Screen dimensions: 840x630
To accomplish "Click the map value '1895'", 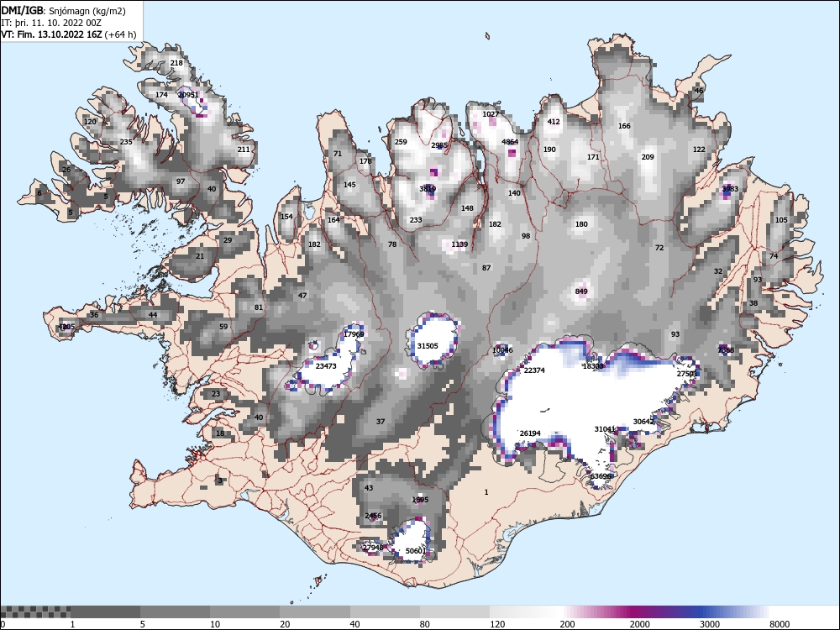I will coord(420,500).
